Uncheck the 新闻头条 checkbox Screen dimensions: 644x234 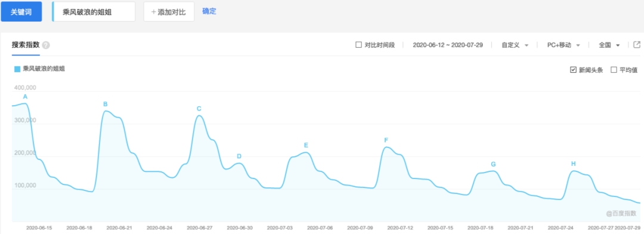click(574, 70)
